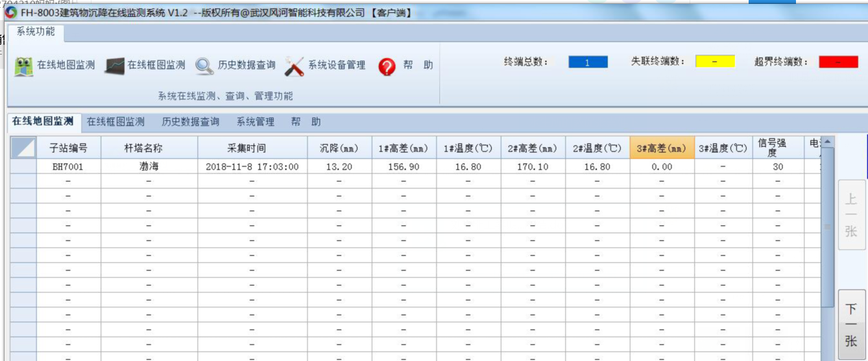Click the red over-limit terminals indicator

838,62
